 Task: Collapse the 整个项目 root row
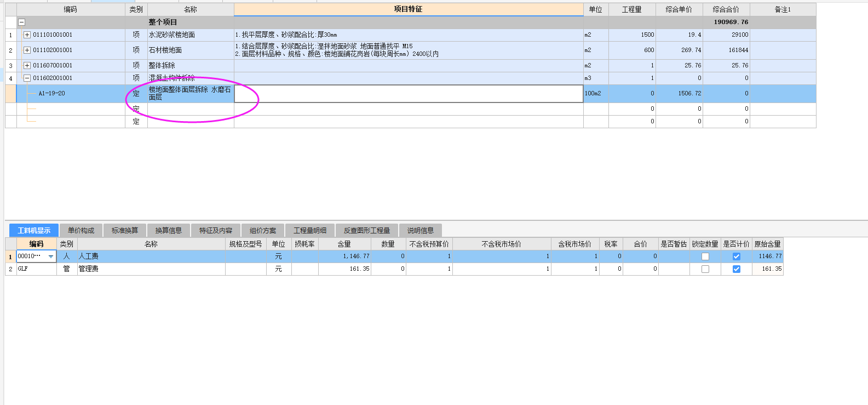coord(22,22)
